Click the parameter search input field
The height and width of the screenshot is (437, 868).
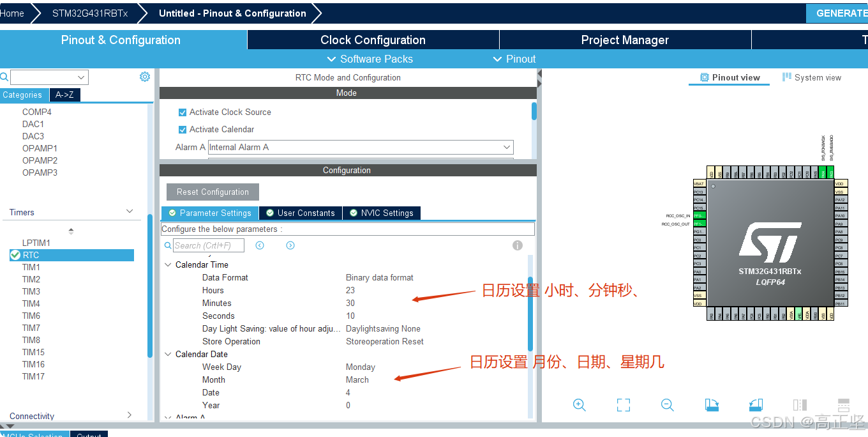[210, 245]
